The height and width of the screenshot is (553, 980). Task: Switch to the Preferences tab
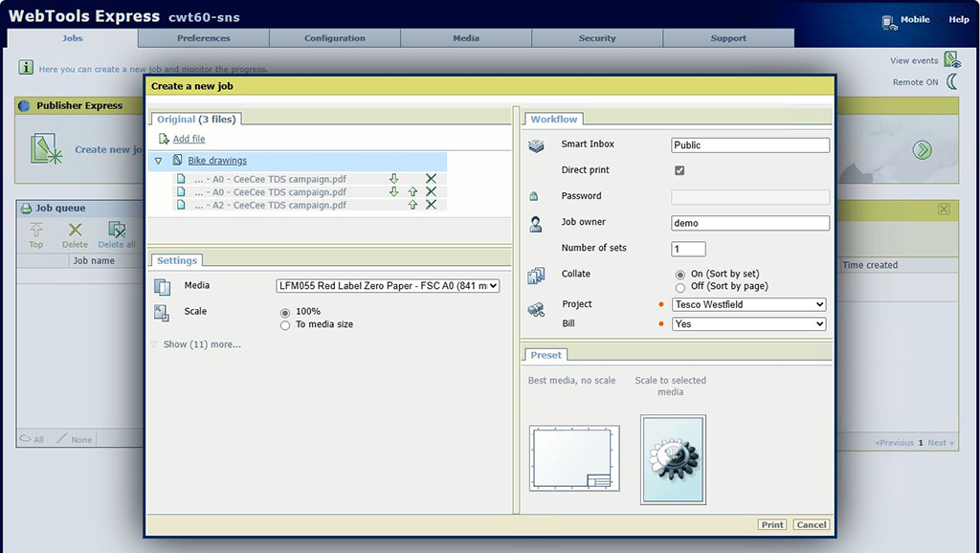click(204, 38)
